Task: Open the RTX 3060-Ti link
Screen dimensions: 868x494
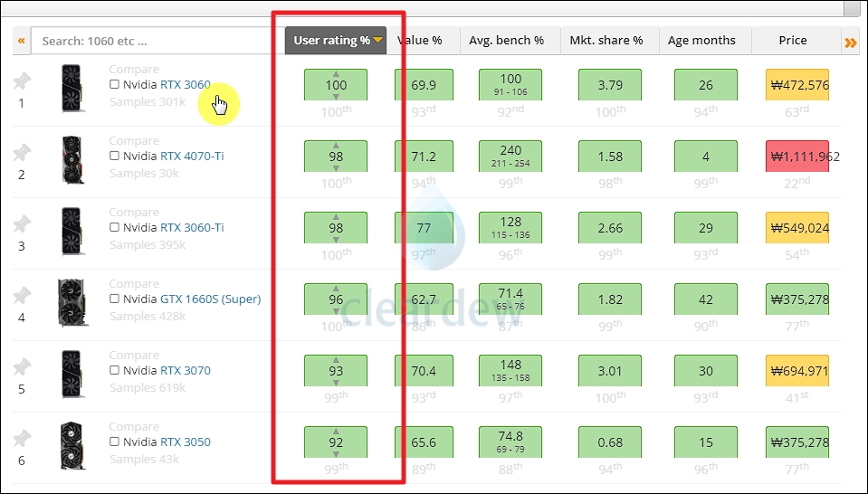Action: click(192, 227)
